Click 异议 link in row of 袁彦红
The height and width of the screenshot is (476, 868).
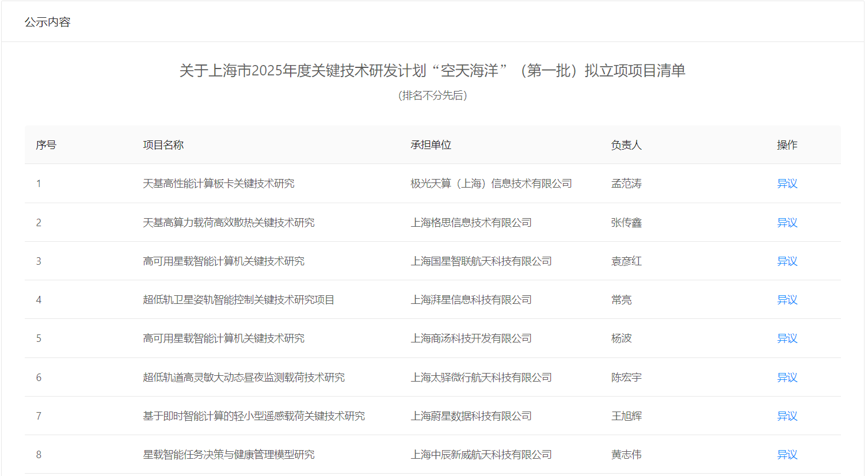tap(787, 261)
